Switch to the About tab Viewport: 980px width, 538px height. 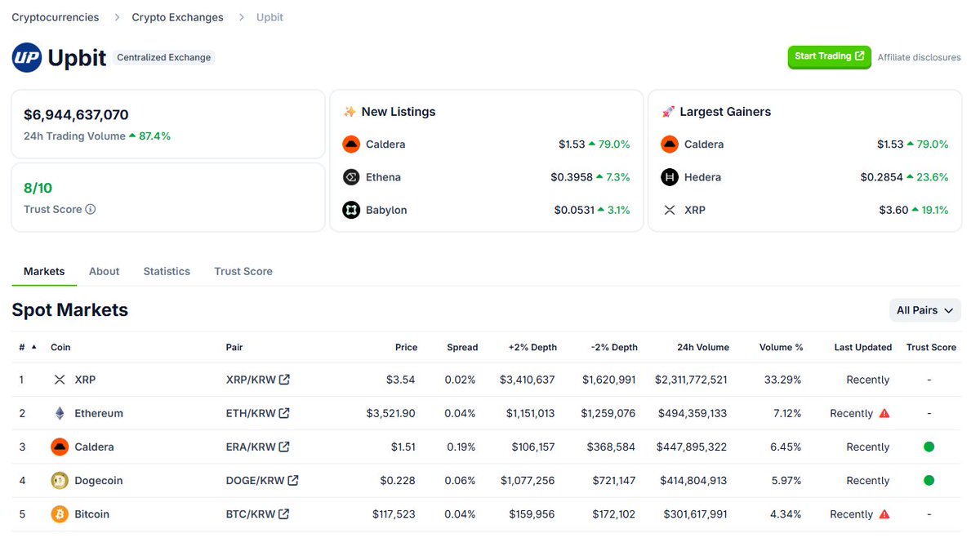(x=104, y=271)
